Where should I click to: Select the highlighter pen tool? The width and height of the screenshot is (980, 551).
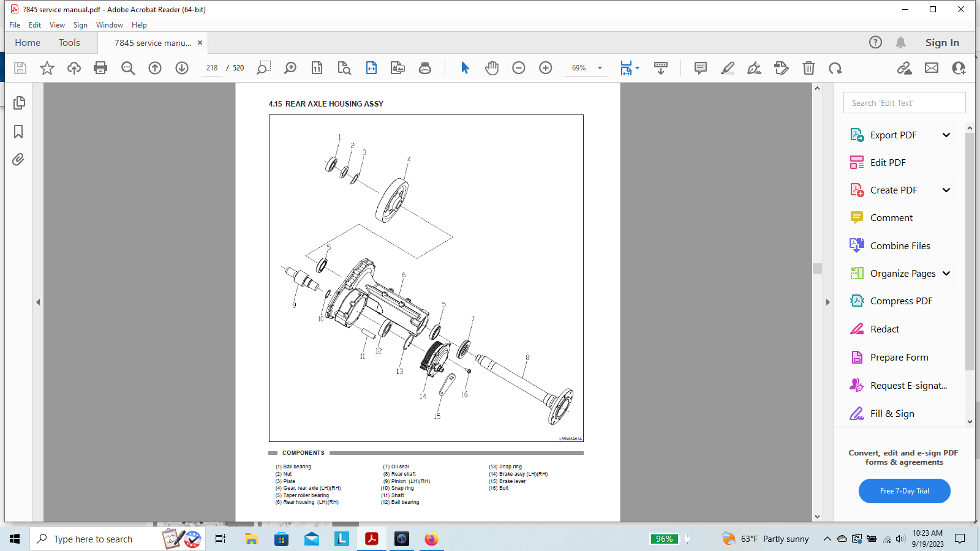coord(728,68)
